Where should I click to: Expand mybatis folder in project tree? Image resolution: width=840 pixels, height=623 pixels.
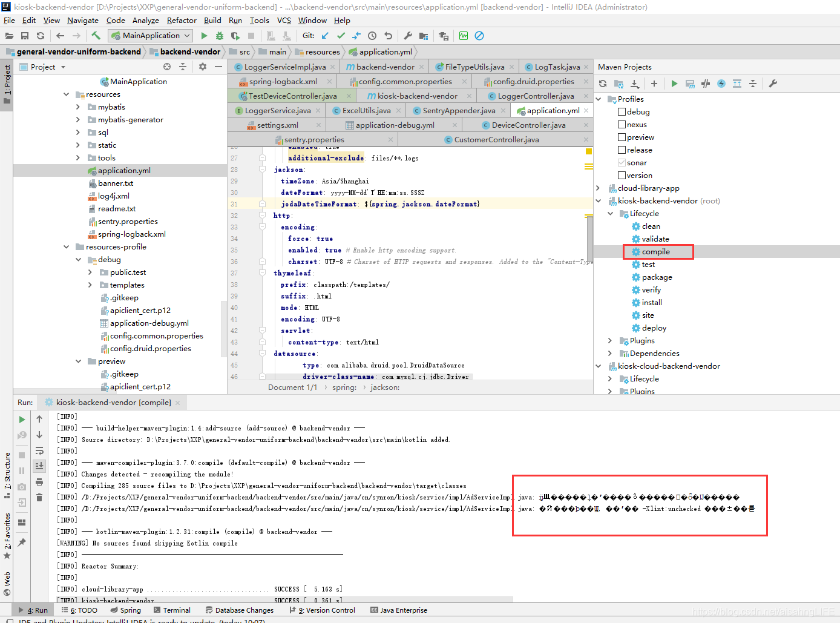click(x=78, y=107)
